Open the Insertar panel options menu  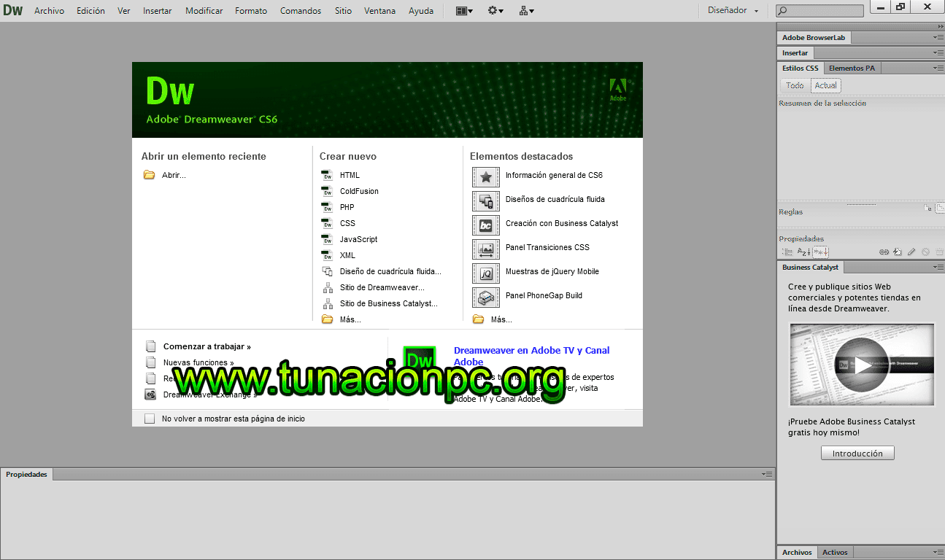[x=938, y=52]
